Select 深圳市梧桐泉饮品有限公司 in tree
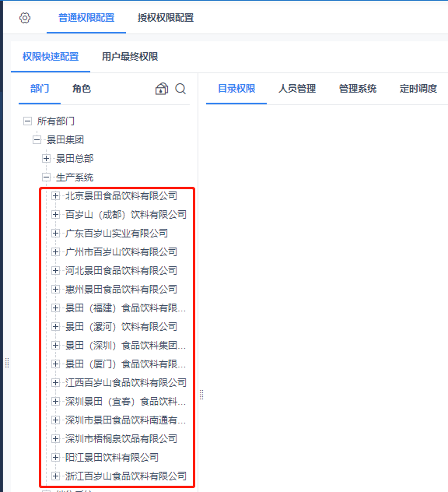 point(121,438)
